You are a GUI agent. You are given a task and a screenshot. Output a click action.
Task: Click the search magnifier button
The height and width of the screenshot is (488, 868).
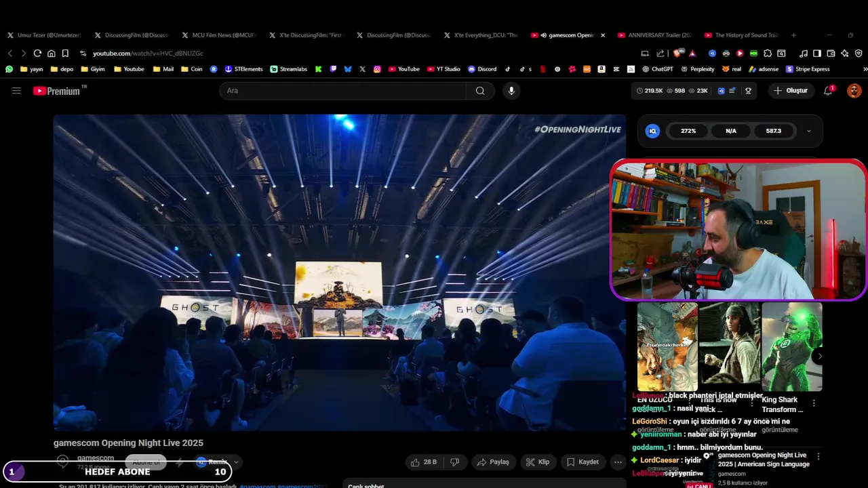coord(480,90)
